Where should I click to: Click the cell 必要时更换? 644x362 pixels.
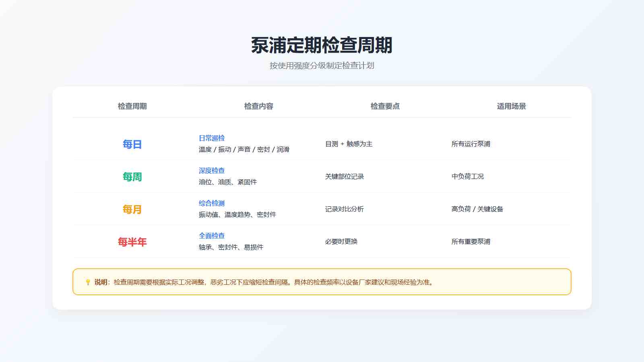[341, 242]
